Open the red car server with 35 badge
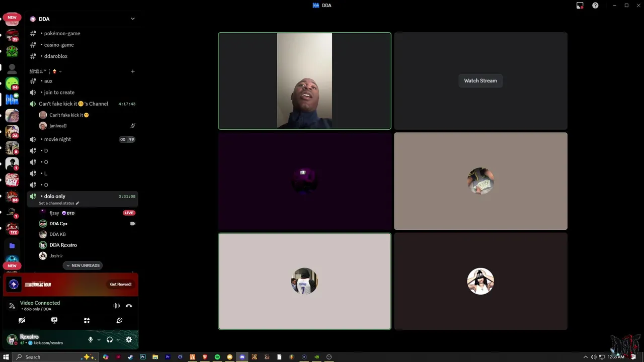The width and height of the screenshot is (644, 362). coord(12,35)
